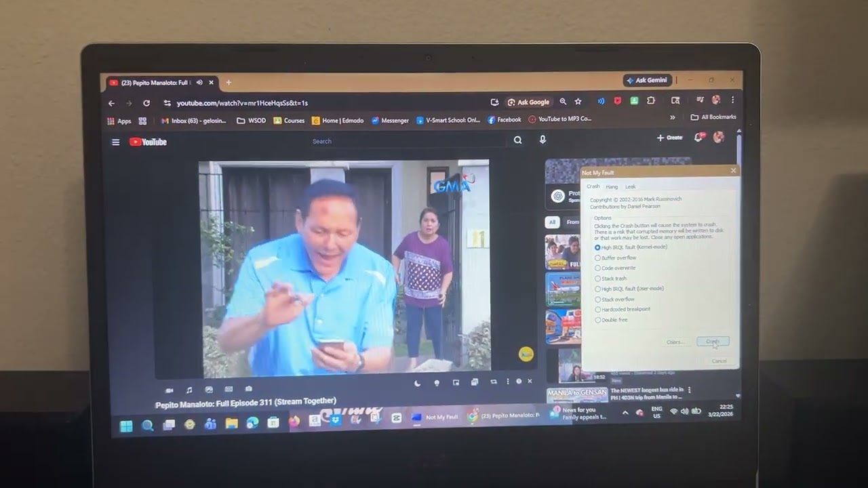Open YouTube notifications bell
This screenshot has height=488, width=868.
[698, 138]
